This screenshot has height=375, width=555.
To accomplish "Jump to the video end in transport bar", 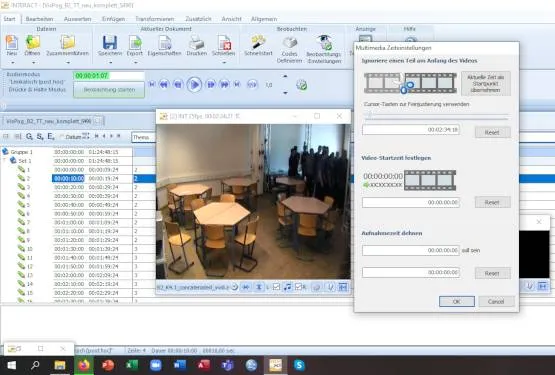I will click(x=237, y=84).
